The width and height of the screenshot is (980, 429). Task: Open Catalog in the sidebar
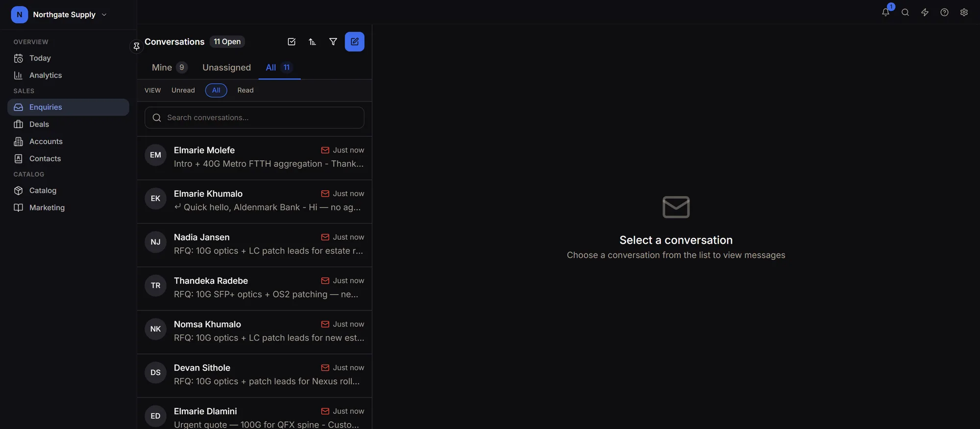pos(68,191)
